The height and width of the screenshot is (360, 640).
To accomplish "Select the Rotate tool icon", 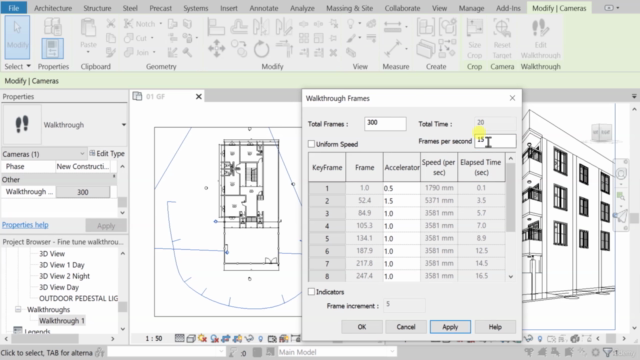I will 261,49.
